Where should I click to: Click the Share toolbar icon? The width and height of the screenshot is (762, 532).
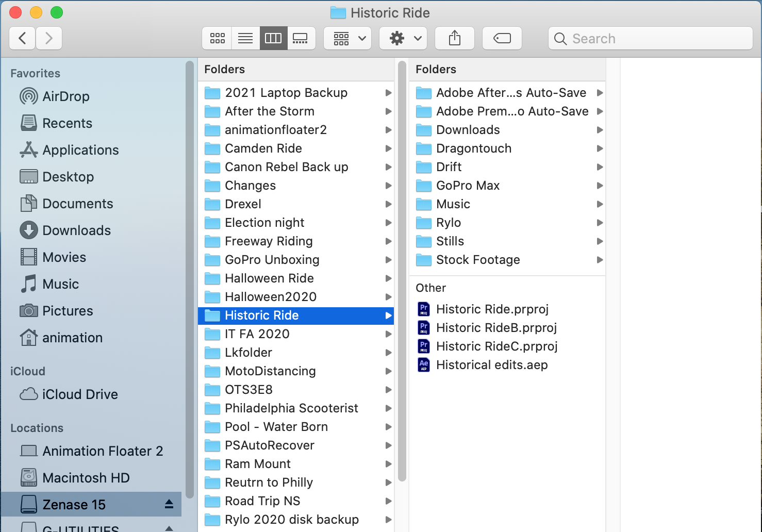[454, 39]
